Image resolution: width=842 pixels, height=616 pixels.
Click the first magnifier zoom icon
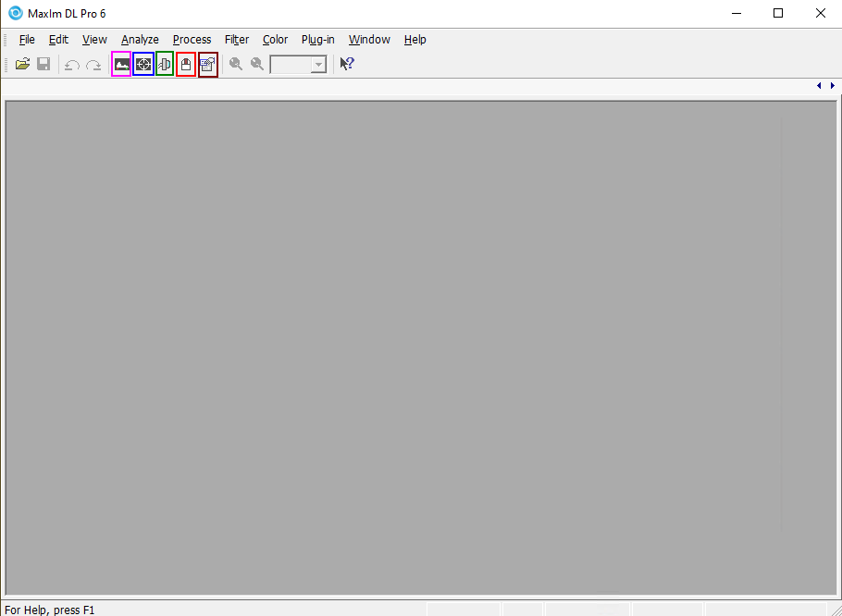(236, 65)
